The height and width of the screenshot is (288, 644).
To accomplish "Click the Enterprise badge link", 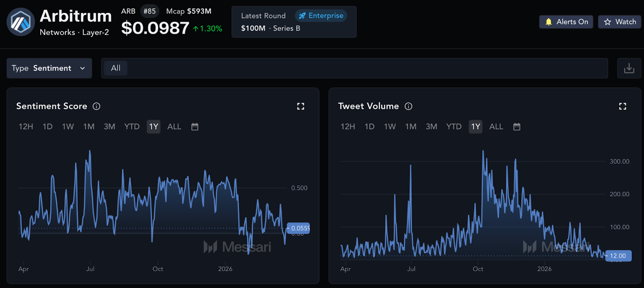I will pos(321,16).
